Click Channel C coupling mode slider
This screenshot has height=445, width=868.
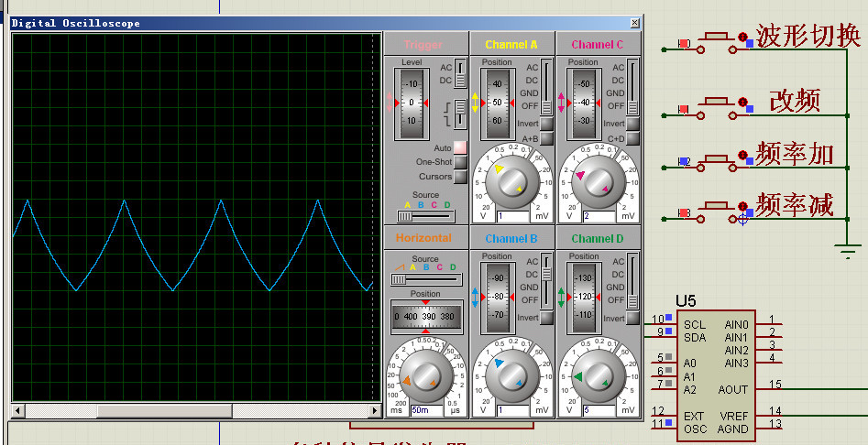[632, 86]
